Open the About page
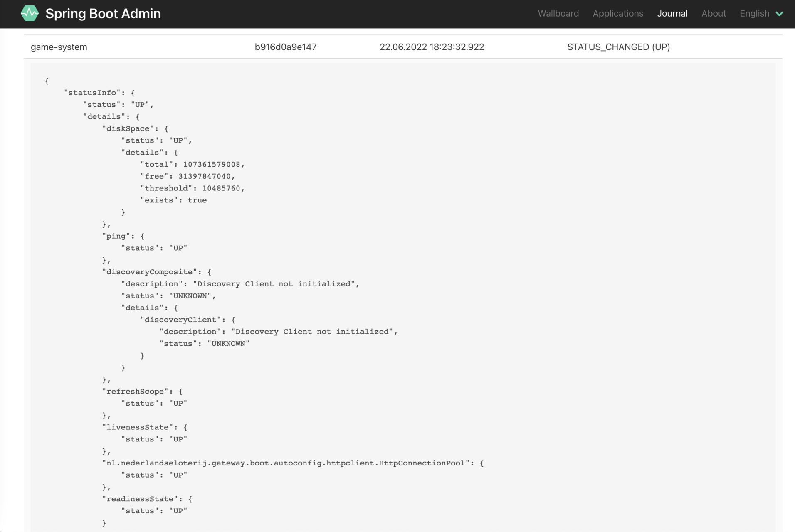The image size is (795, 532). coord(714,13)
